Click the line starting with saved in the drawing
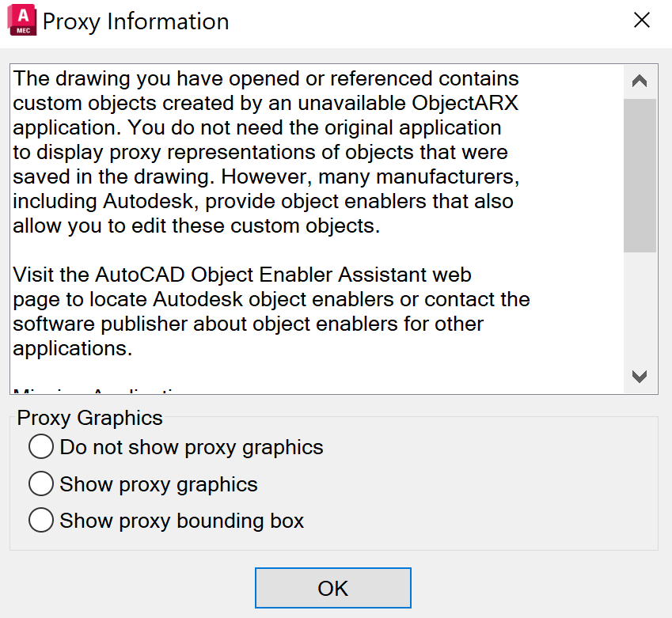The image size is (672, 618). tap(266, 176)
